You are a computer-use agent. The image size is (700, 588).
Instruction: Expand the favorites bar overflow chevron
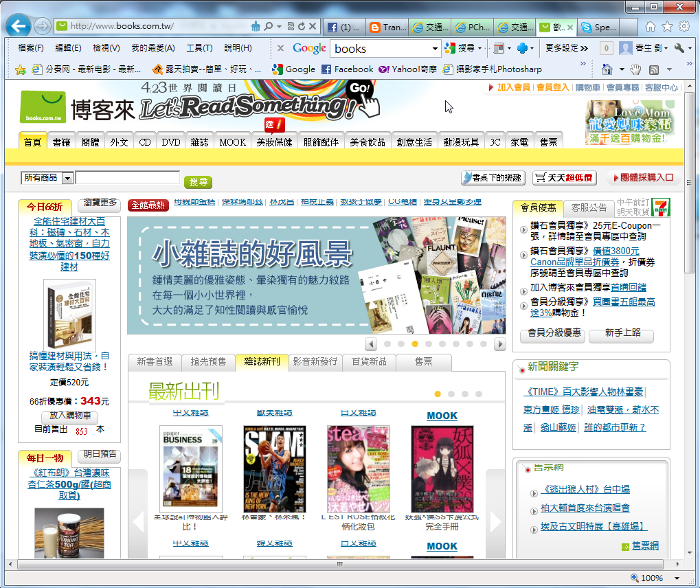coord(583,64)
